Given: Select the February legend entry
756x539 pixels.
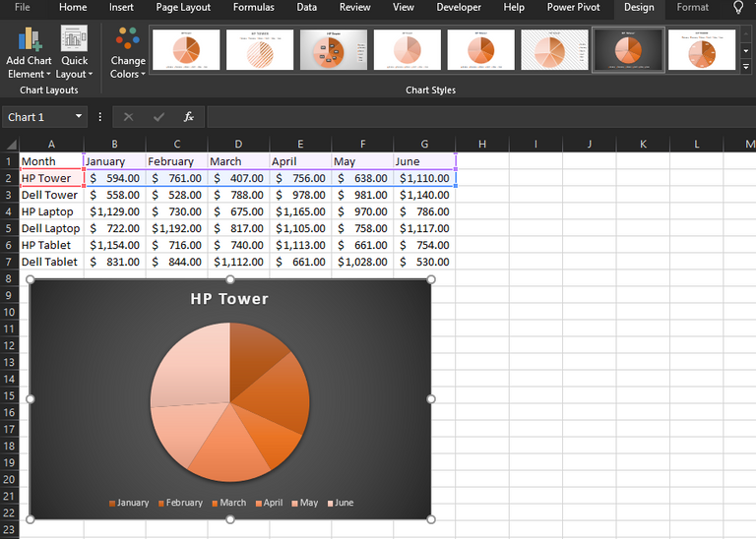Looking at the screenshot, I should point(180,503).
